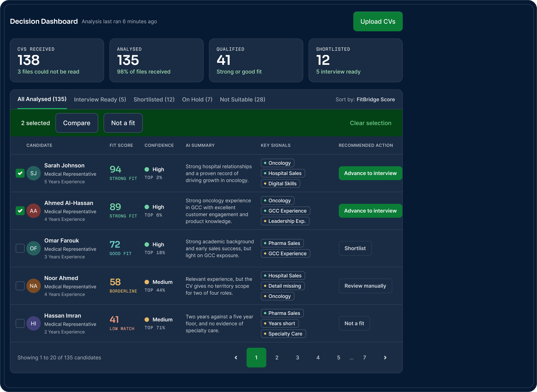537x392 pixels.
Task: View the On Hold (7) tab
Action: tap(197, 99)
